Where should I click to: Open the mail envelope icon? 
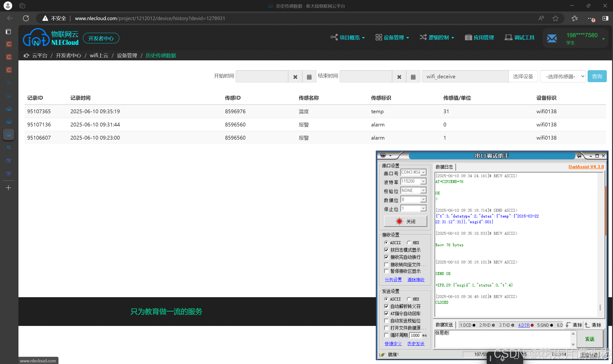[552, 38]
